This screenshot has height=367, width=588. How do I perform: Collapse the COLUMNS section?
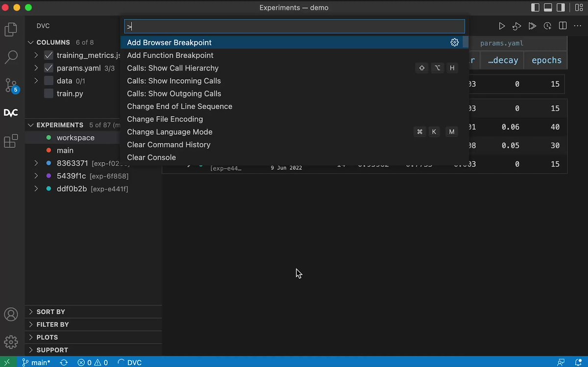click(31, 43)
